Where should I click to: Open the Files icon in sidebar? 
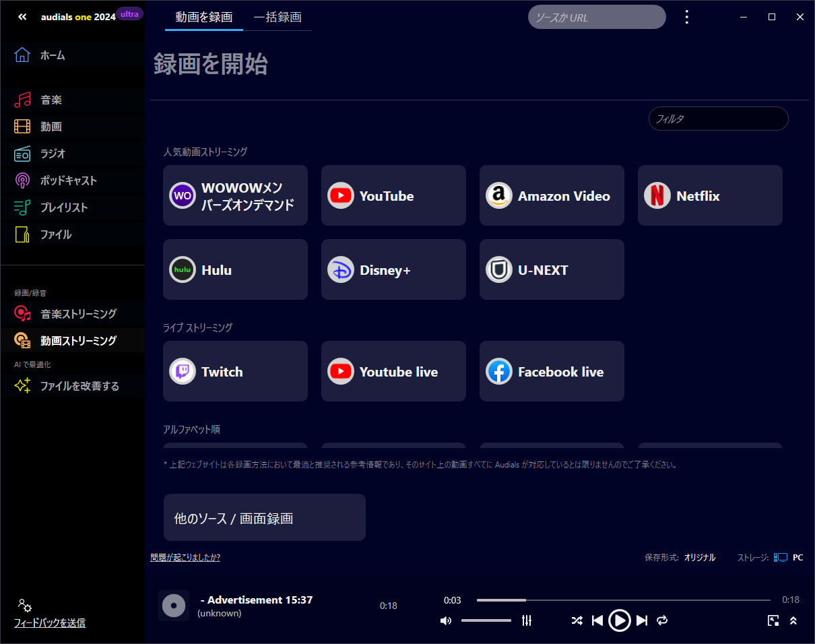(22, 234)
